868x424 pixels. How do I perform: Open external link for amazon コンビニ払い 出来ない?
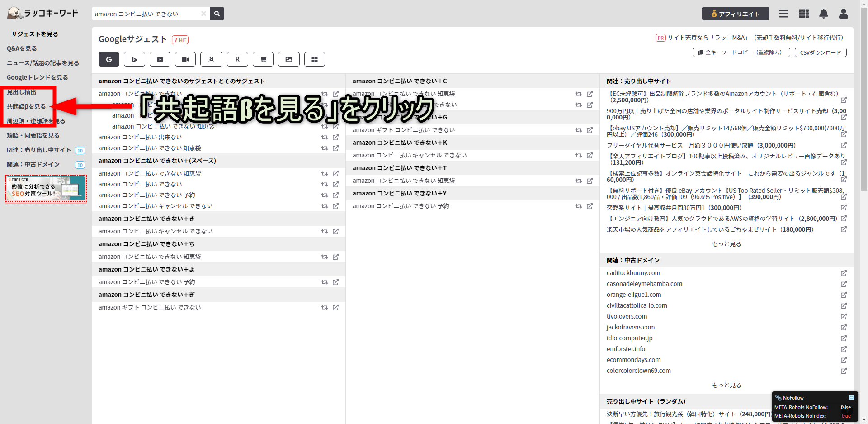pos(335,137)
